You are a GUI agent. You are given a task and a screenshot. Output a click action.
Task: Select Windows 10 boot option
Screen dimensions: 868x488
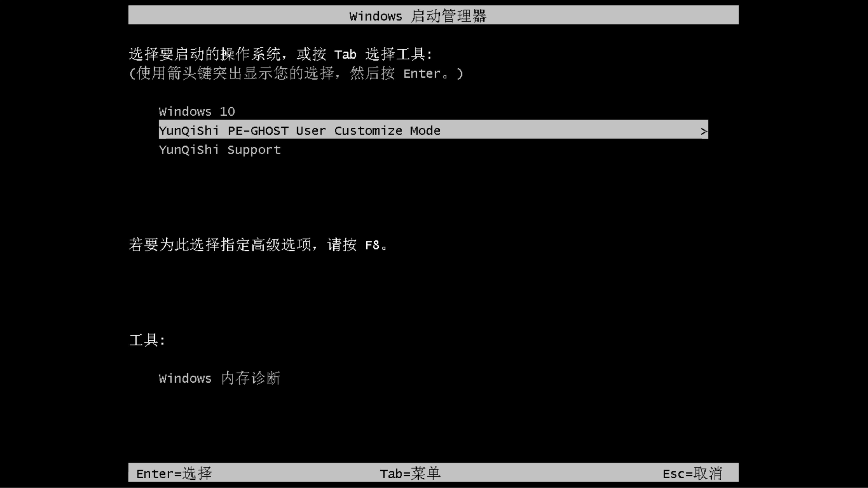[197, 111]
